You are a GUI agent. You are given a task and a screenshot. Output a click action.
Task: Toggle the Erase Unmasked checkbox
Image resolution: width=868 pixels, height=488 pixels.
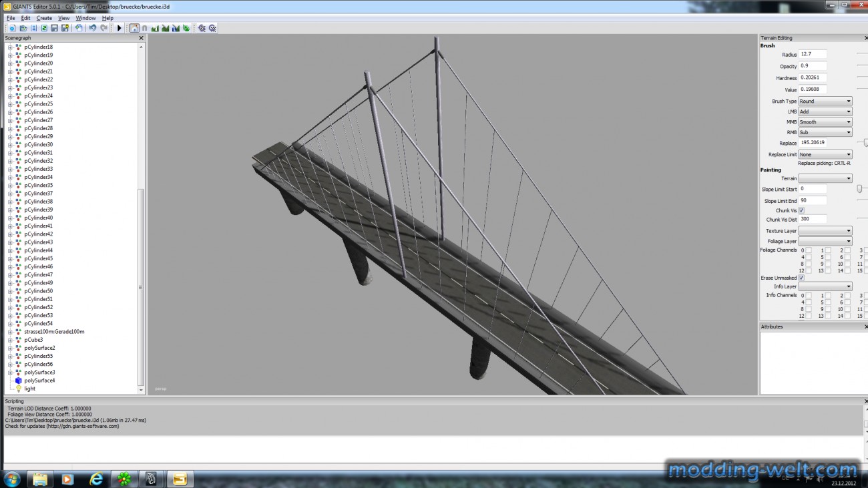click(x=801, y=278)
